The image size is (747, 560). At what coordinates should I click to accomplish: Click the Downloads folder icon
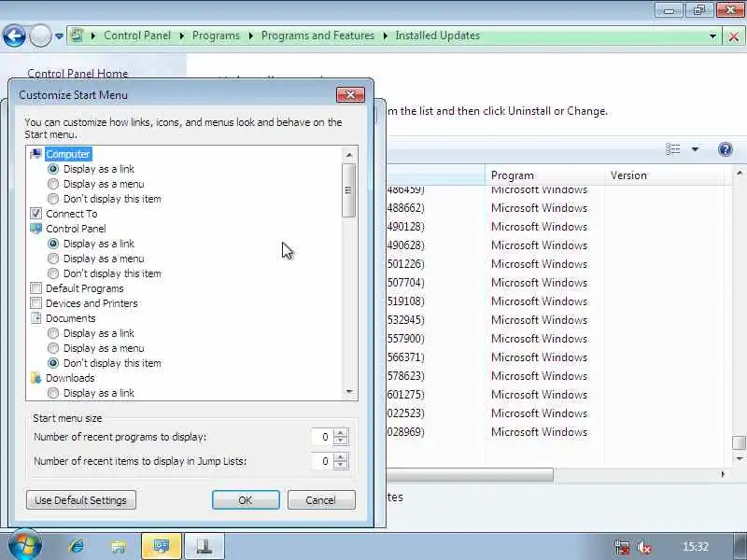click(x=35, y=378)
